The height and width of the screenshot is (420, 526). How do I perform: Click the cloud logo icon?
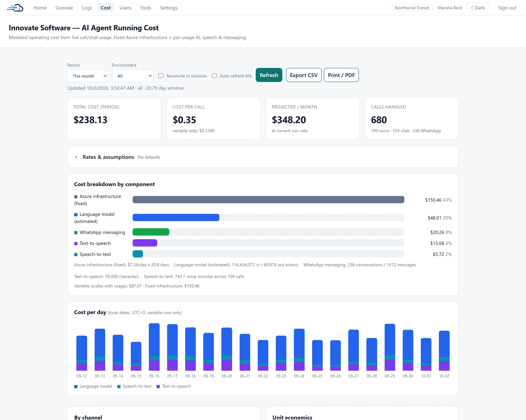15,8
